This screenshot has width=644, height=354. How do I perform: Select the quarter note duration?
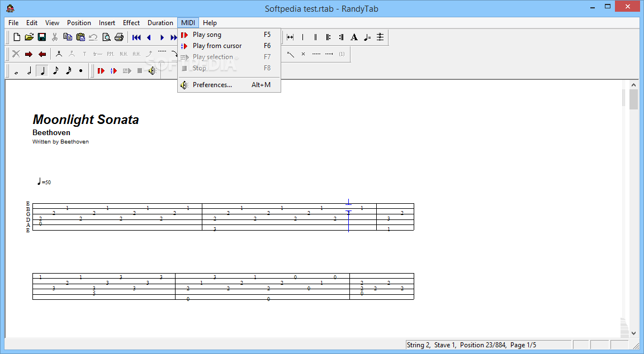[42, 71]
